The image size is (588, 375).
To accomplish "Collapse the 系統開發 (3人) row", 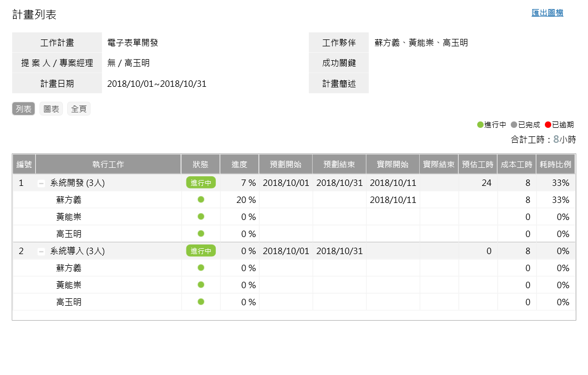I will [x=41, y=183].
